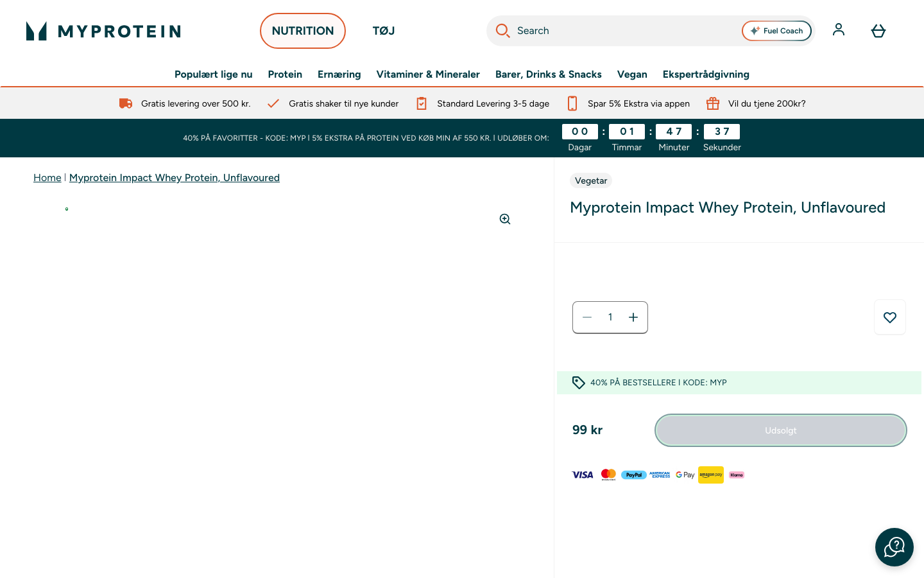924x578 pixels.
Task: Select the TØJ tab
Action: point(384,31)
